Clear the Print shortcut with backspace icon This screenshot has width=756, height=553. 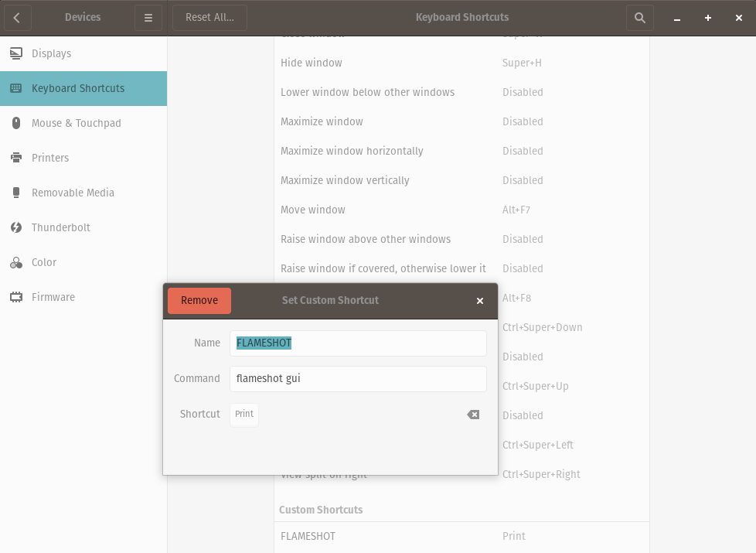(x=473, y=415)
